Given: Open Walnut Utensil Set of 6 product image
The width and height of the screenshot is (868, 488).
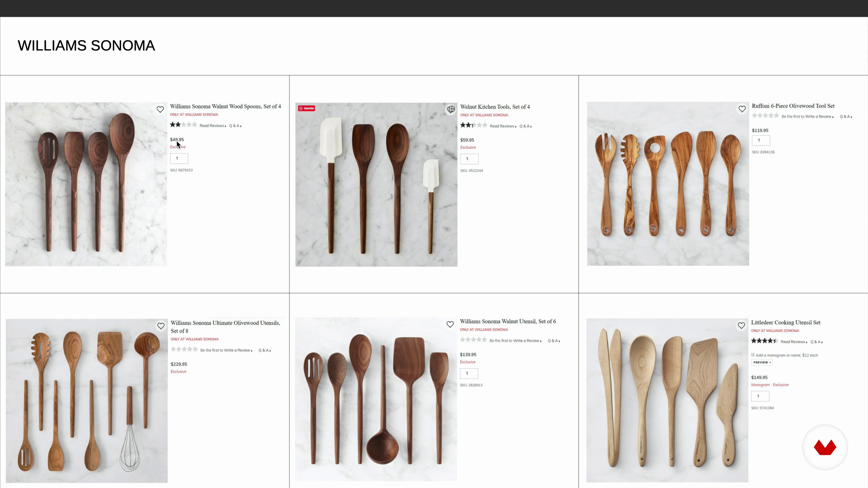Looking at the screenshot, I should pyautogui.click(x=376, y=399).
